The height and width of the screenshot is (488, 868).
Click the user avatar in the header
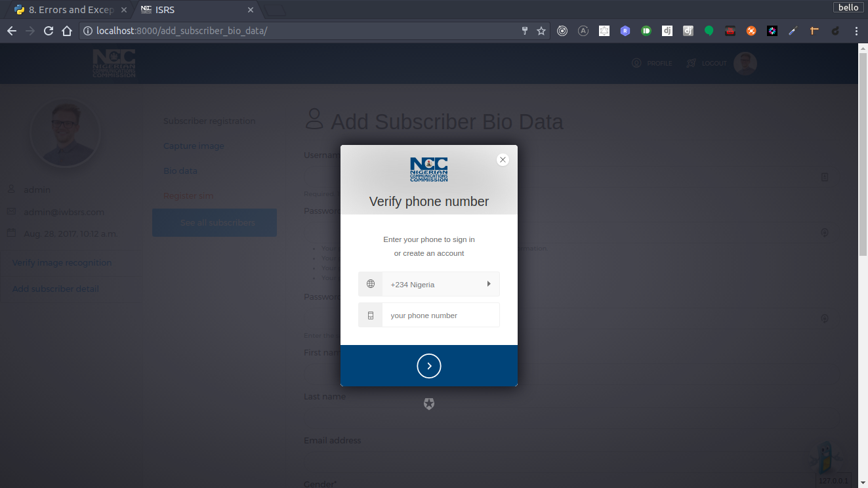pos(745,63)
